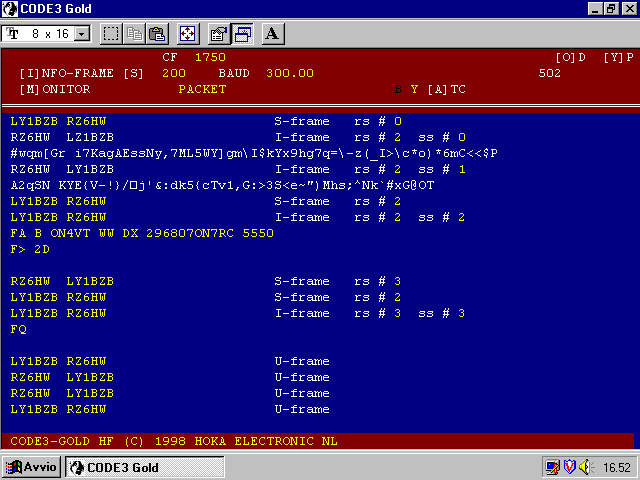Click the Background windows toolbar icon
The height and width of the screenshot is (480, 640).
242,34
